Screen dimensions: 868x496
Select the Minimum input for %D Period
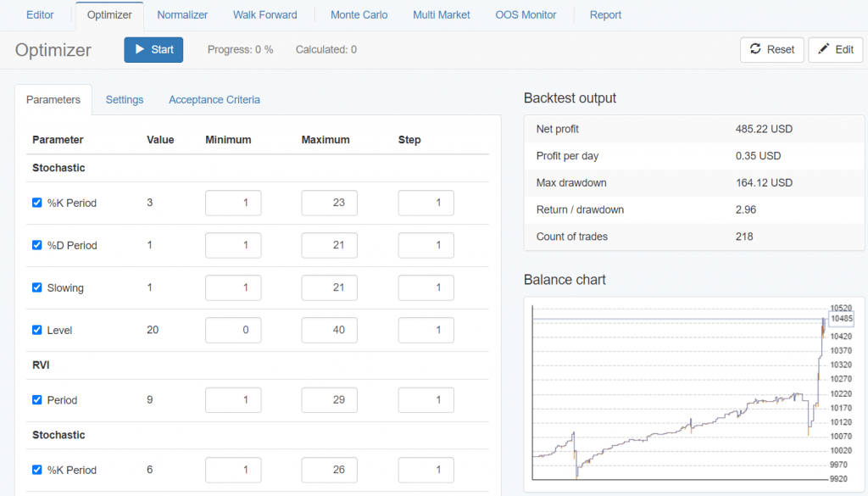tap(232, 245)
